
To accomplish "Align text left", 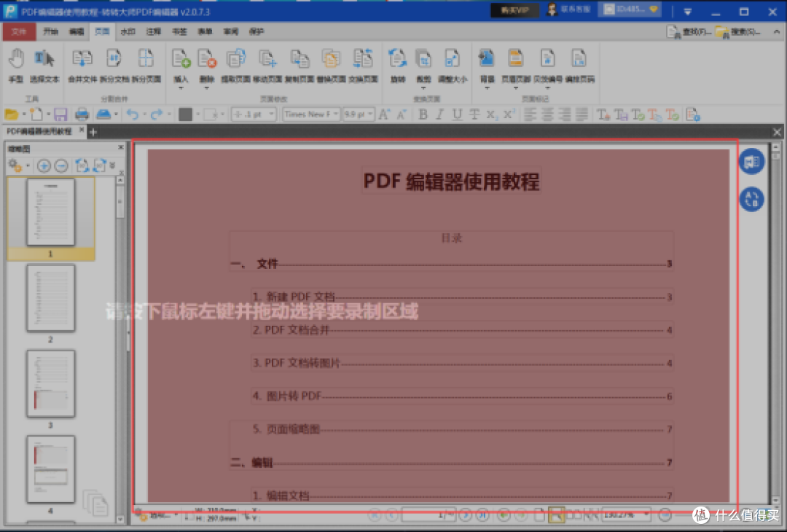I will [x=530, y=115].
